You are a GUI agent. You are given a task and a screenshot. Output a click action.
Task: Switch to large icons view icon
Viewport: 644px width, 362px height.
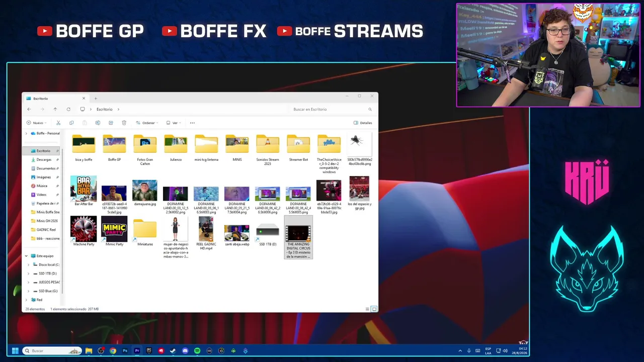pos(374,309)
